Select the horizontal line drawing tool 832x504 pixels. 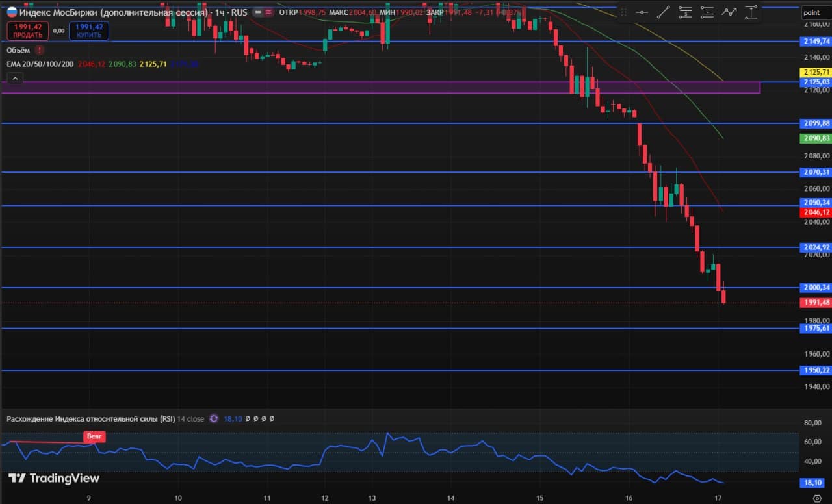pyautogui.click(x=642, y=12)
